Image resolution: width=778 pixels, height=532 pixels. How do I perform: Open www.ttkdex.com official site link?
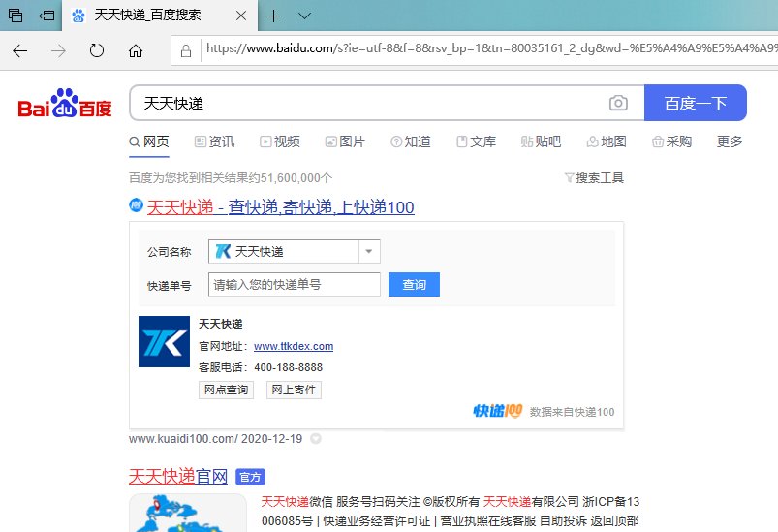[x=294, y=346]
